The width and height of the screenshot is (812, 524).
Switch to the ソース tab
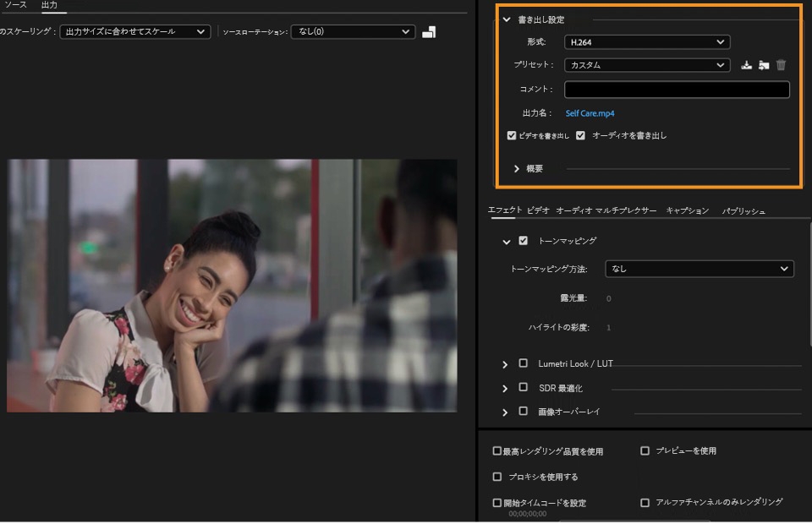(x=15, y=5)
